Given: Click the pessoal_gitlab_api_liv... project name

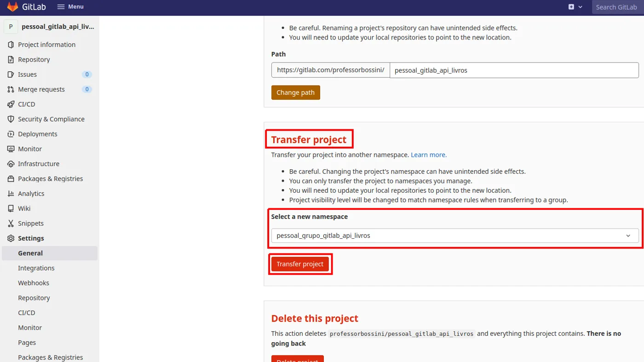Looking at the screenshot, I should (x=58, y=27).
